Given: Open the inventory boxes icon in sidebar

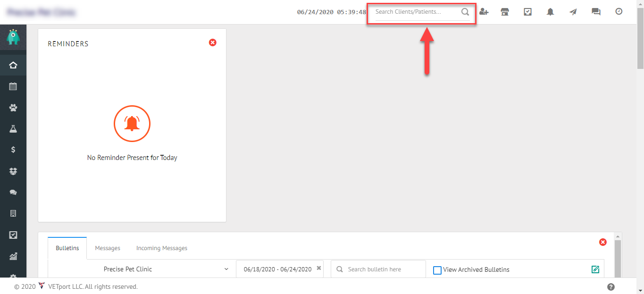Looking at the screenshot, I should pos(13,171).
